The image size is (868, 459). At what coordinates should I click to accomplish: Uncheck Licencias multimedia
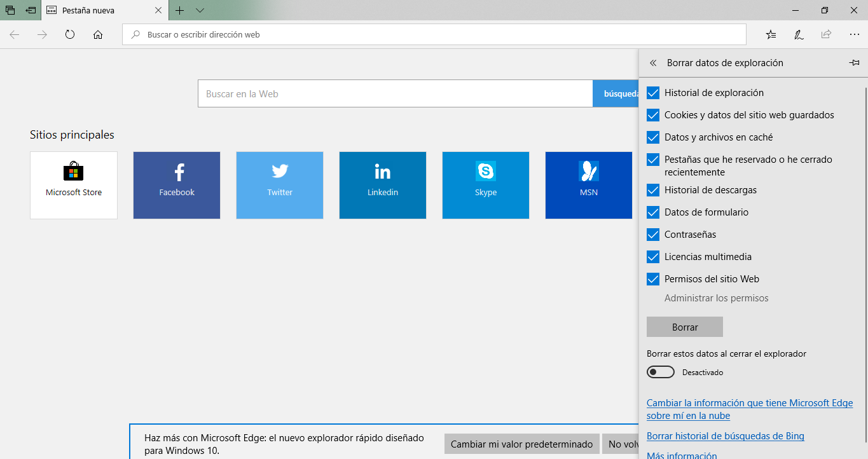[x=653, y=257]
